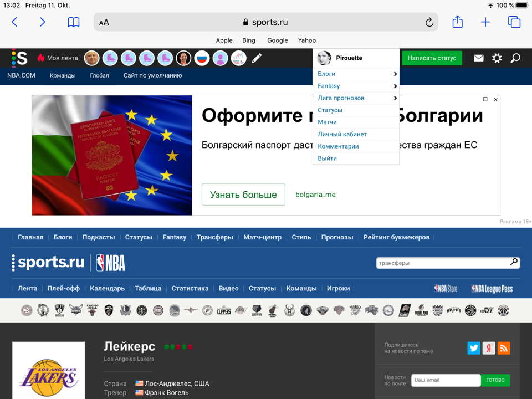Viewport: 532px width, 399px height.
Task: Open the messages envelope icon
Action: click(x=478, y=58)
